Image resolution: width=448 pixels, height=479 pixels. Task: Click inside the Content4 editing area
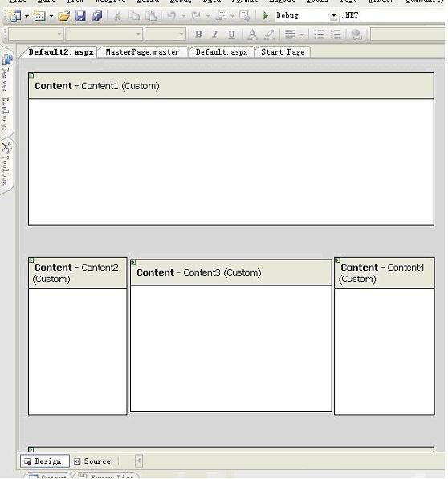385,351
